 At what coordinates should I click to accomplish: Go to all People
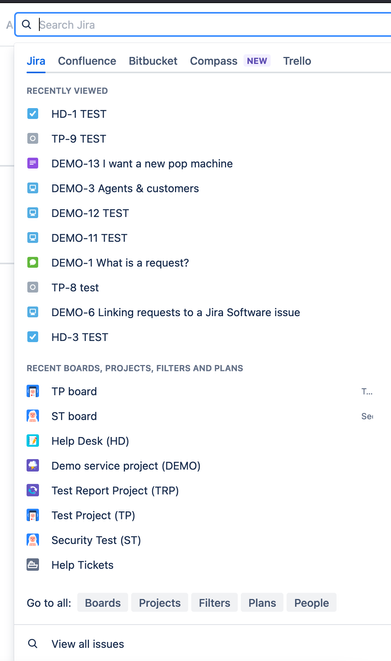[x=311, y=603]
